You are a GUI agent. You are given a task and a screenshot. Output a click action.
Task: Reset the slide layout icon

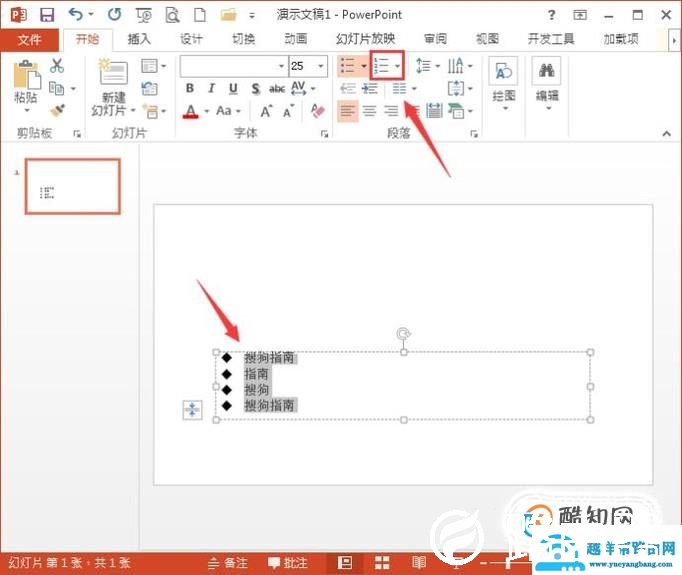150,88
